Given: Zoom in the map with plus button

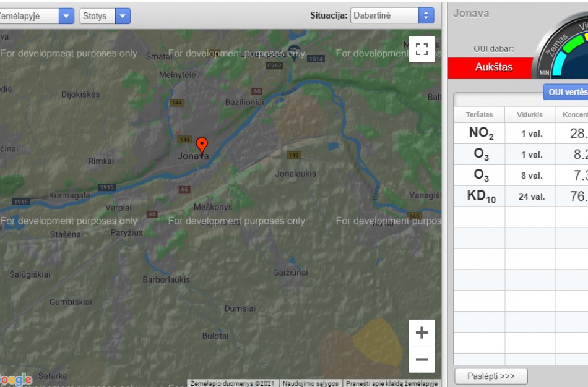Looking at the screenshot, I should click(x=422, y=333).
